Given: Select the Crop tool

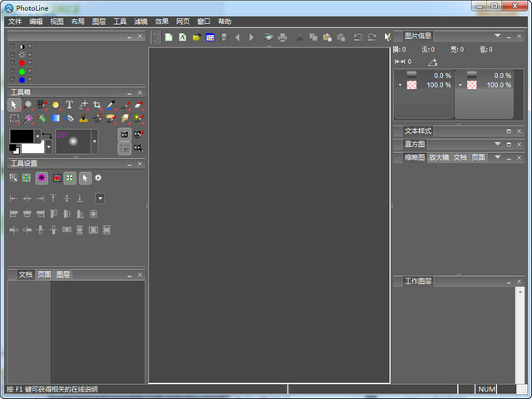Looking at the screenshot, I should [x=97, y=105].
